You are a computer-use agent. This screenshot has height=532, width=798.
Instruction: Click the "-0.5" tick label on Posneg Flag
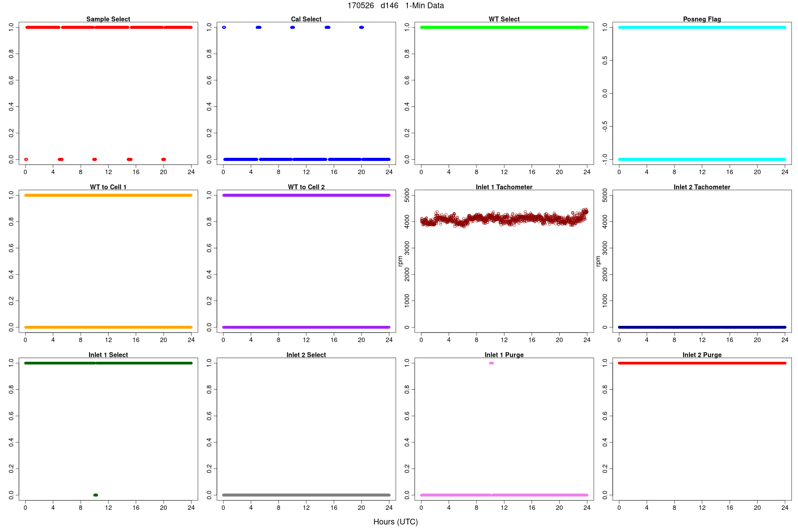[x=605, y=126]
